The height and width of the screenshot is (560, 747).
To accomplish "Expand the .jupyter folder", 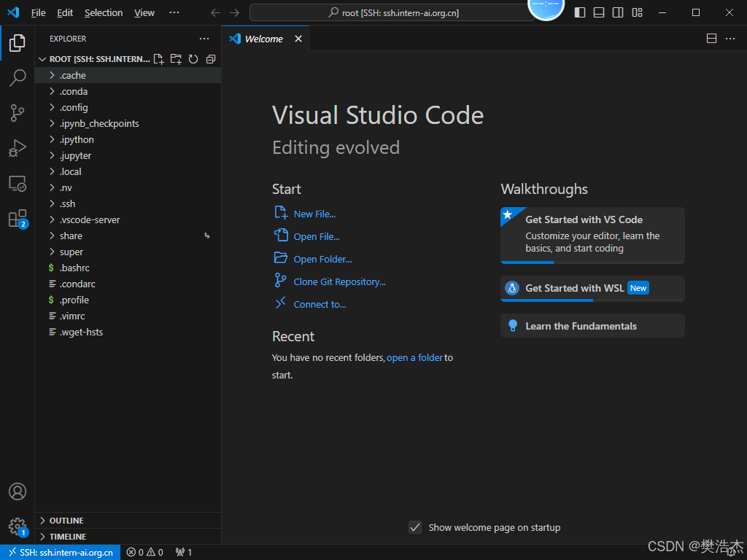I will point(128,156).
